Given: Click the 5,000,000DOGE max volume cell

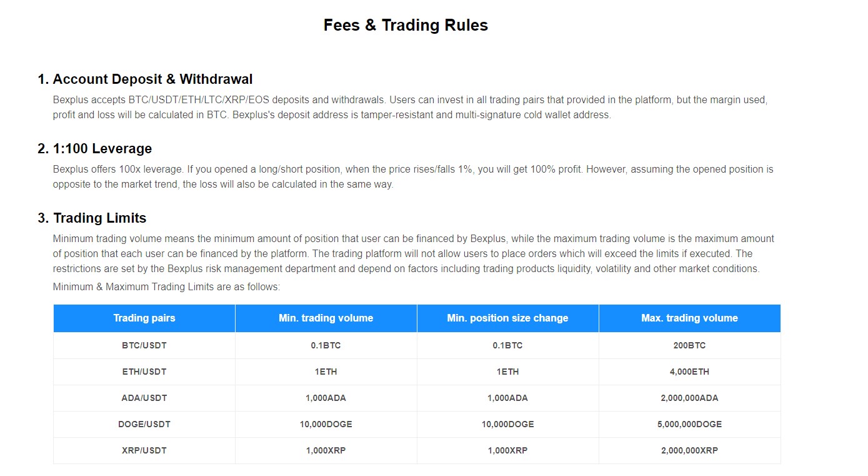Looking at the screenshot, I should 690,424.
